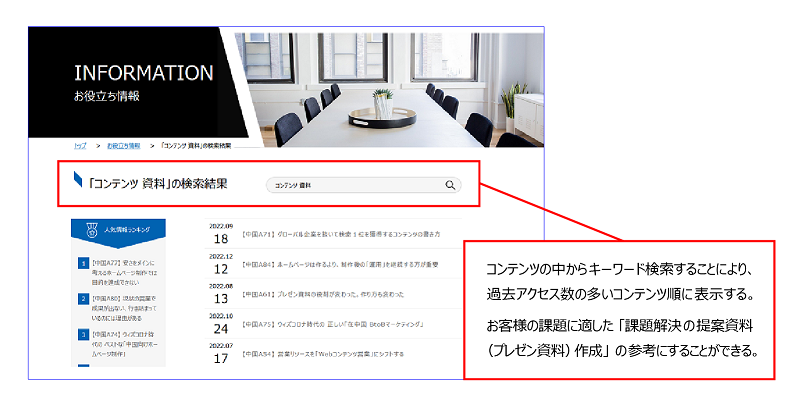Click the magnifying glass search icon

click(450, 185)
